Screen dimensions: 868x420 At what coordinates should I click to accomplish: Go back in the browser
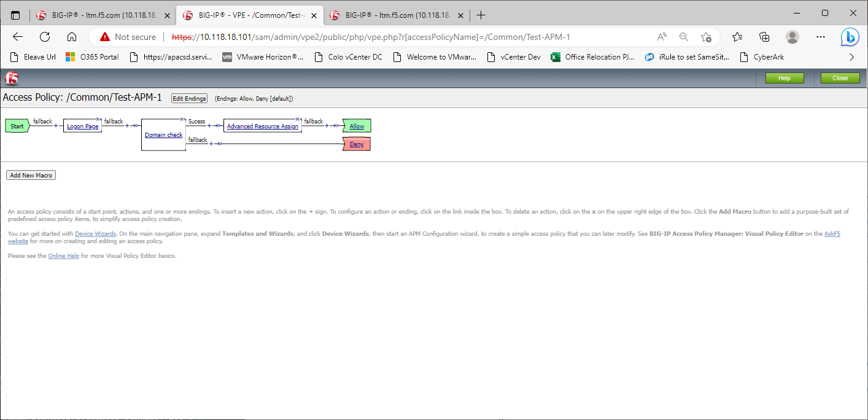(x=18, y=37)
